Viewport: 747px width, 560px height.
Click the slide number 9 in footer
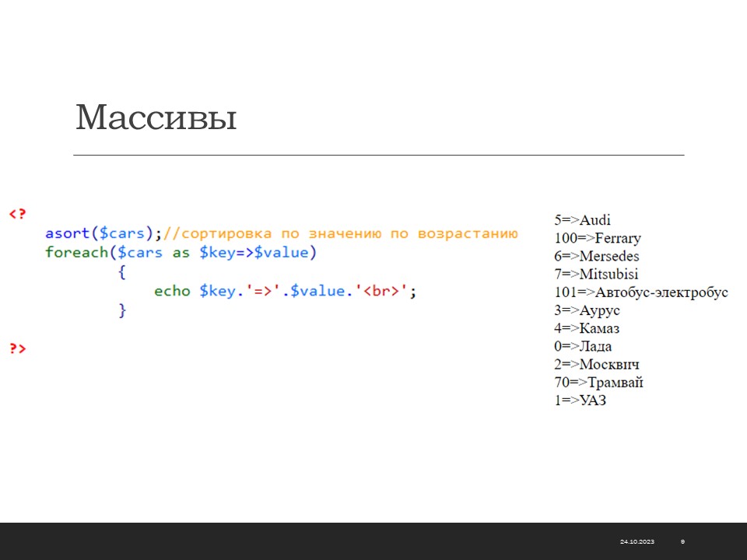[682, 541]
